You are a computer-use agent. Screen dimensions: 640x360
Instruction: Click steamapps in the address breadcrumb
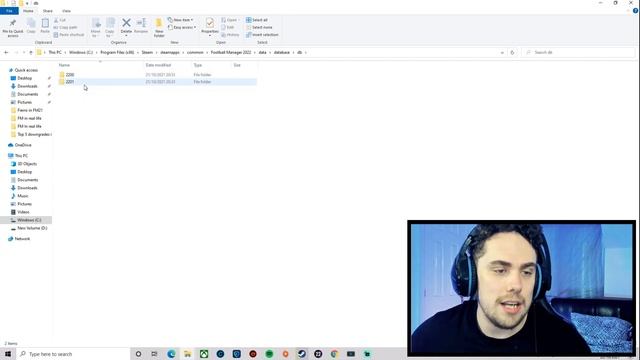coord(170,52)
